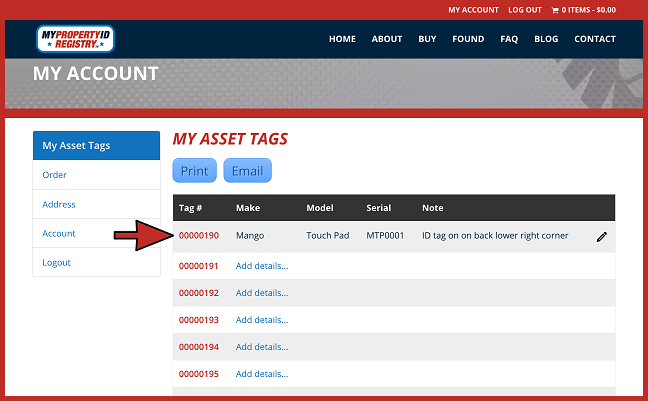Open tag number 00000190
This screenshot has width=648, height=401.
198,236
